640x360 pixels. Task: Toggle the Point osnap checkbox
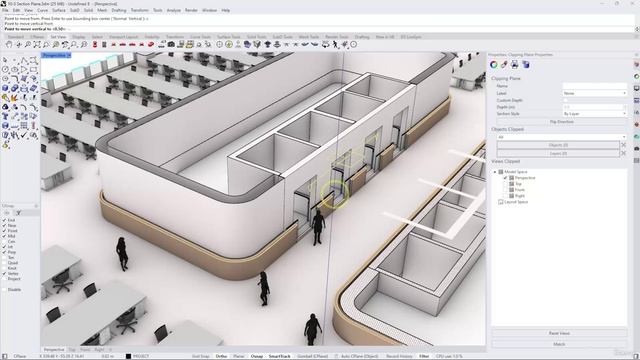click(x=4, y=231)
